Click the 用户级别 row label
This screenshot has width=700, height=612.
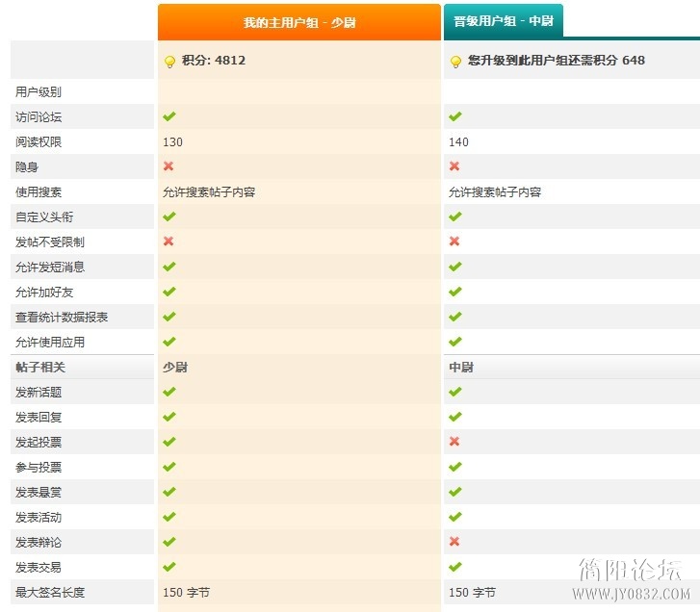[39, 91]
